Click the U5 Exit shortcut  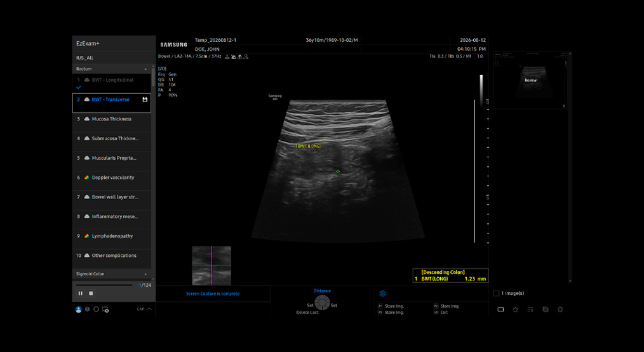pos(441,313)
